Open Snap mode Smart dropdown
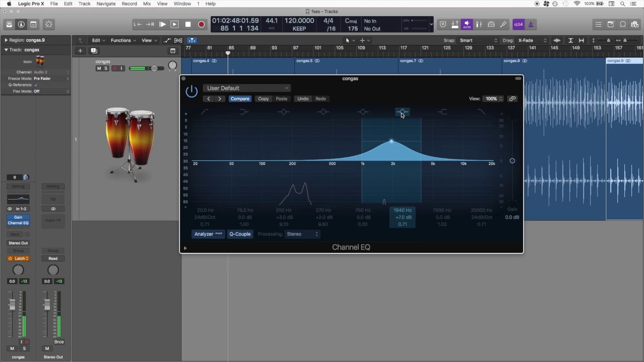The height and width of the screenshot is (362, 644). 478,40
